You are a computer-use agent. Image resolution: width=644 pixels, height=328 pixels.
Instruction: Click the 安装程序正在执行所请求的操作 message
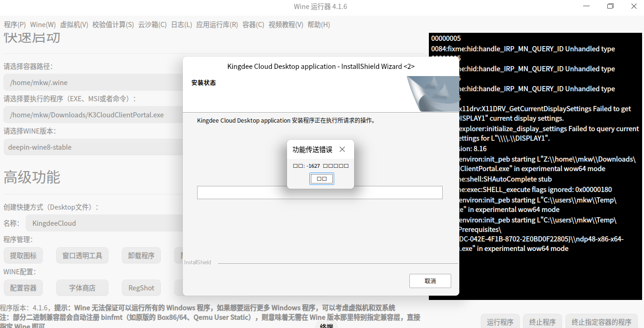[x=286, y=120]
